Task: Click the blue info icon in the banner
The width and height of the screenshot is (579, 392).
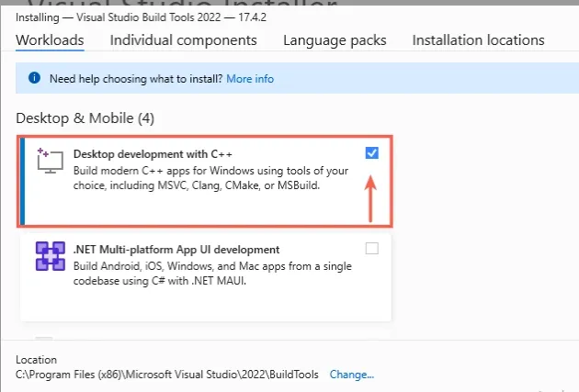Action: point(34,79)
